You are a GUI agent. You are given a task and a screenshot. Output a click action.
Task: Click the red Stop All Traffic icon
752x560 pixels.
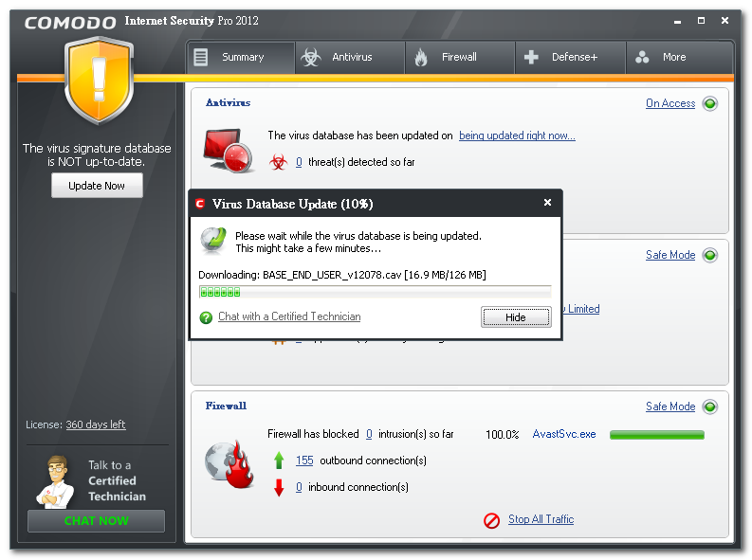491,520
